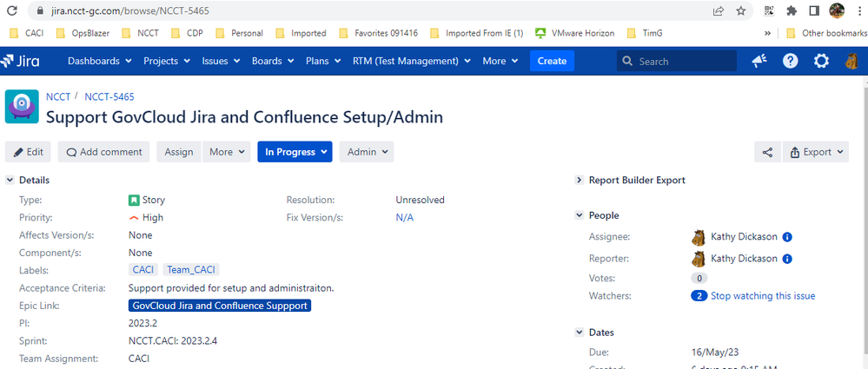Open the Jira user profile avatar
Viewport: 868px width, 369px height.
[x=852, y=61]
